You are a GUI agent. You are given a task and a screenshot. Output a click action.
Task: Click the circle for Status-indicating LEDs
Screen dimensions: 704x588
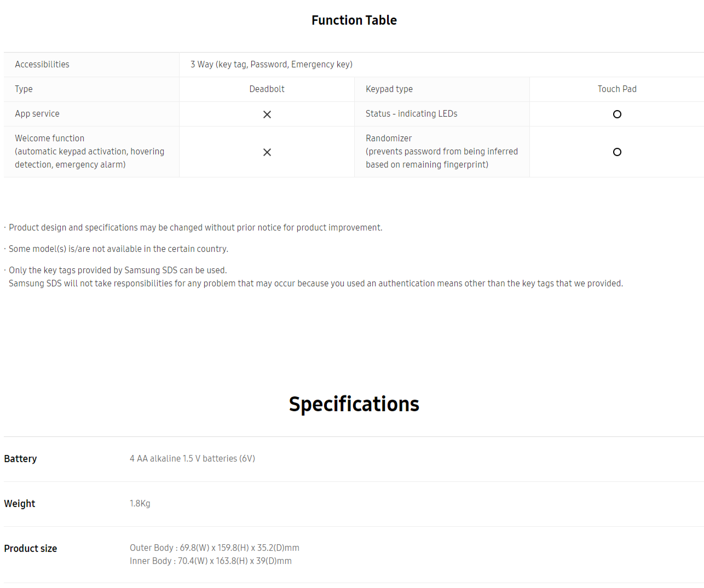click(617, 114)
